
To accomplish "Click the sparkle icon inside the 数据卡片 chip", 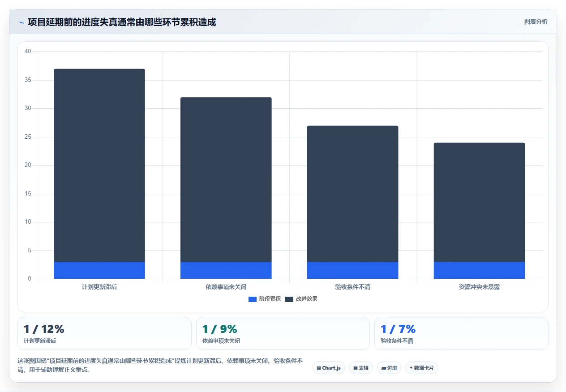I will (x=411, y=368).
